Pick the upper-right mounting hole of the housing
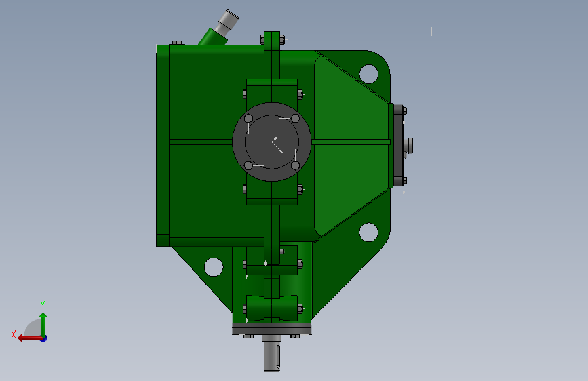The image size is (588, 381). 369,74
